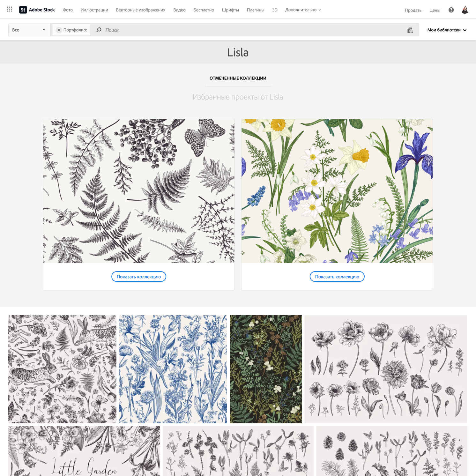Open the help question mark icon
The width and height of the screenshot is (476, 476).
(451, 10)
